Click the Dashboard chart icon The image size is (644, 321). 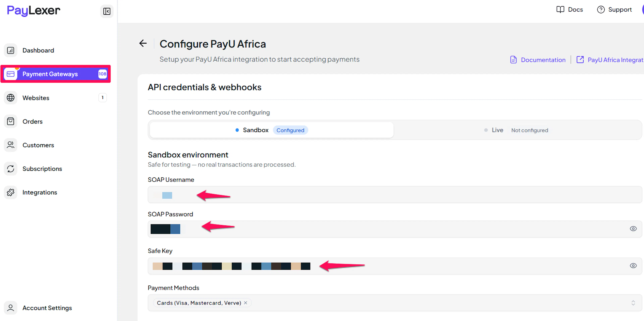tap(11, 50)
